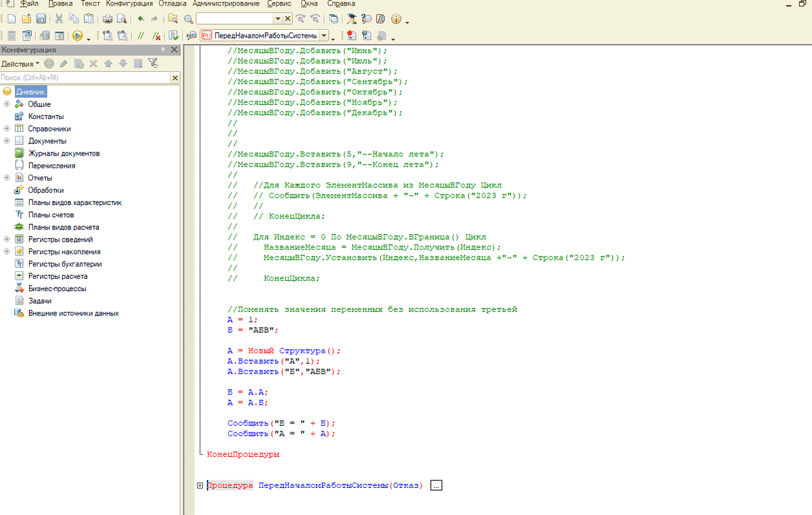
Task: Start debugging with the play icon
Action: point(78,36)
